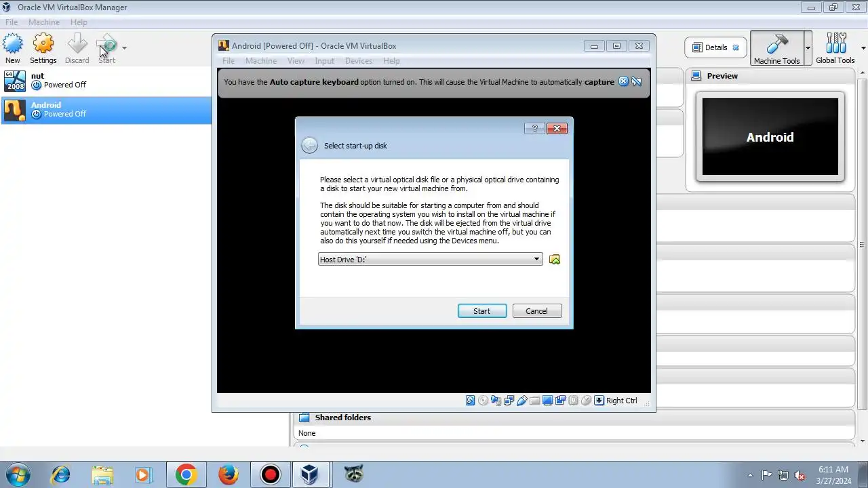
Task: Click the shared folders status icon
Action: pyautogui.click(x=534, y=401)
